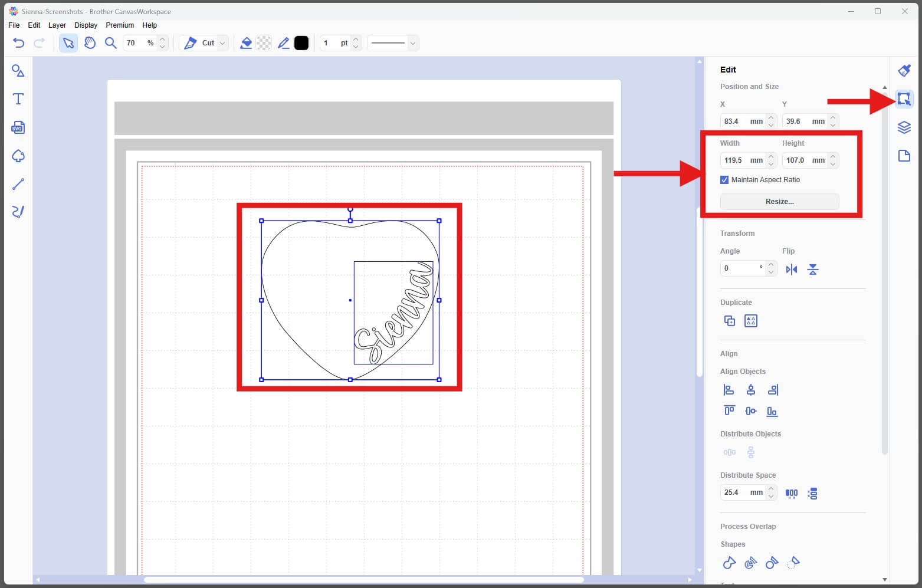Align objects to the top edge

click(x=729, y=410)
